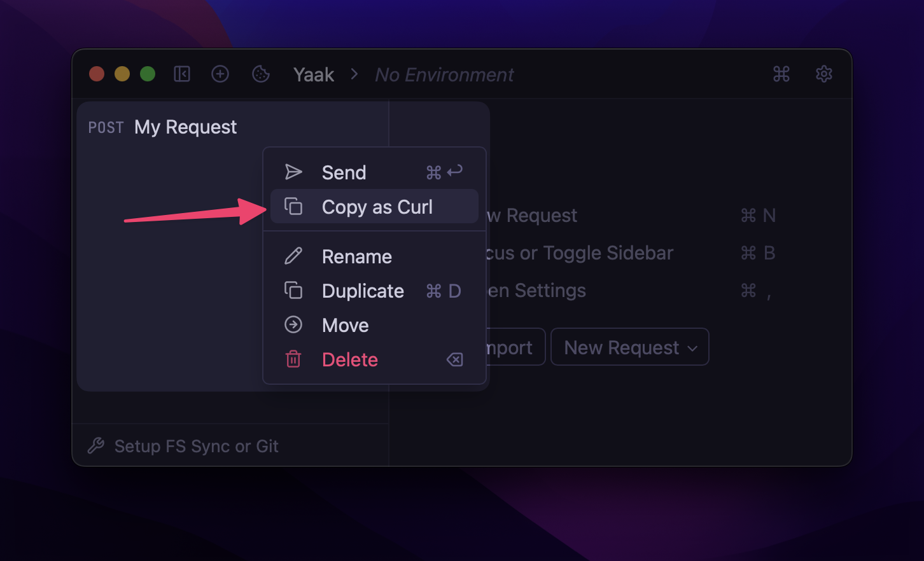The width and height of the screenshot is (924, 561).
Task: Choose Duplicate from the context menu
Action: [x=363, y=290]
